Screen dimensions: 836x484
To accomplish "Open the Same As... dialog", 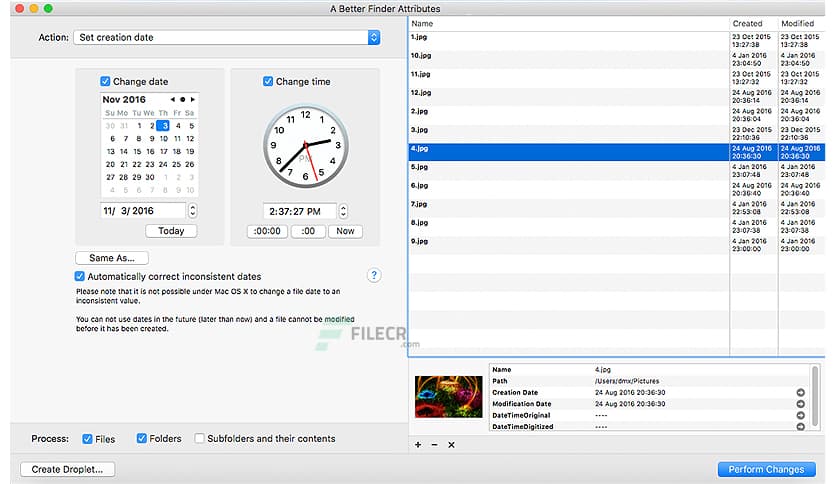I will 112,258.
